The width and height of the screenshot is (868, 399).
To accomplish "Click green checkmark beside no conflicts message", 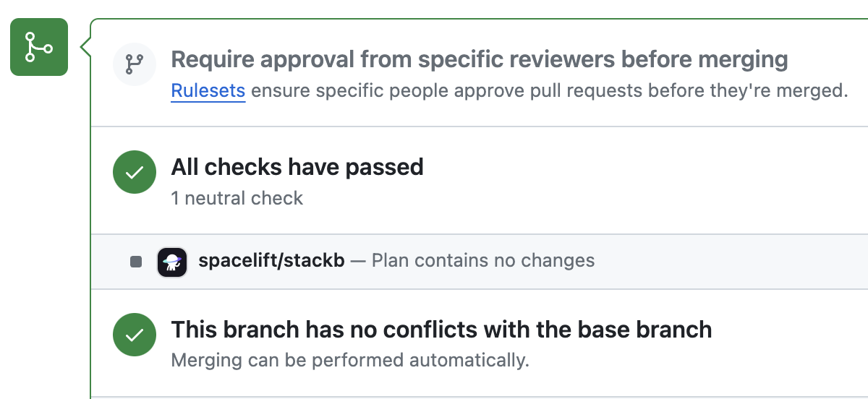I will (x=135, y=335).
